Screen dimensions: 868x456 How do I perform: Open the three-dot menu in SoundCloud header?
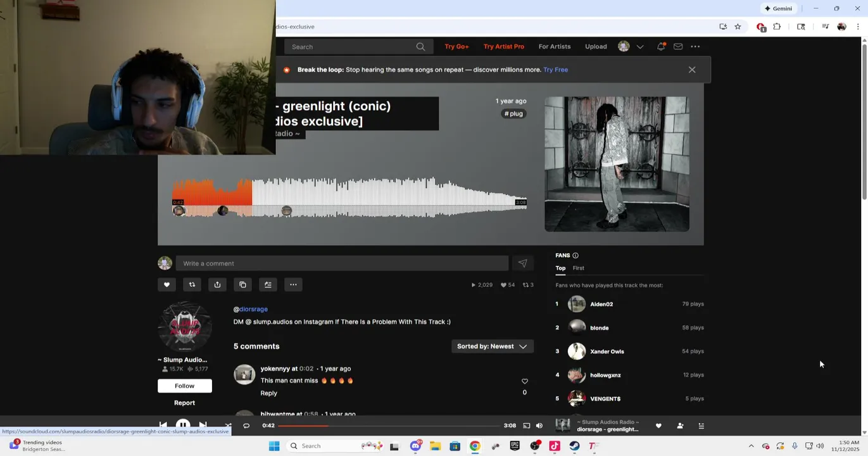coord(695,46)
